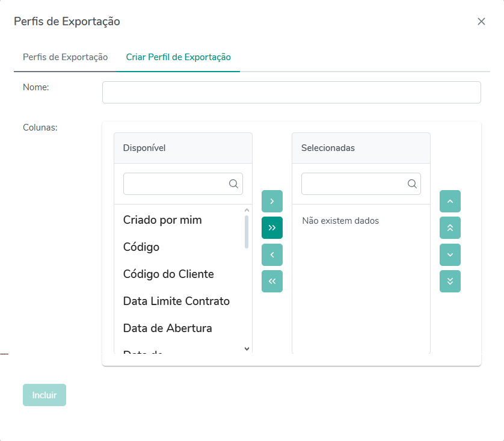The width and height of the screenshot is (504, 441).
Task: Move selected column down one position
Action: (x=450, y=254)
